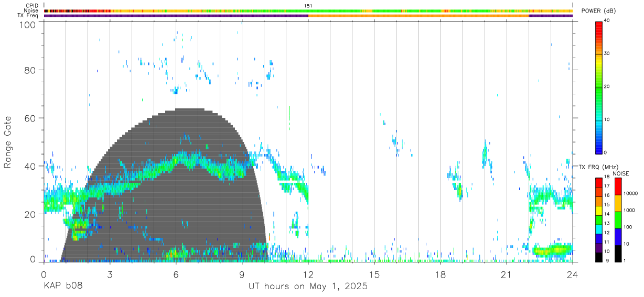Click the purple TX Freq bar segment before 12 UT
This screenshot has height=297, width=644.
(x=176, y=16)
